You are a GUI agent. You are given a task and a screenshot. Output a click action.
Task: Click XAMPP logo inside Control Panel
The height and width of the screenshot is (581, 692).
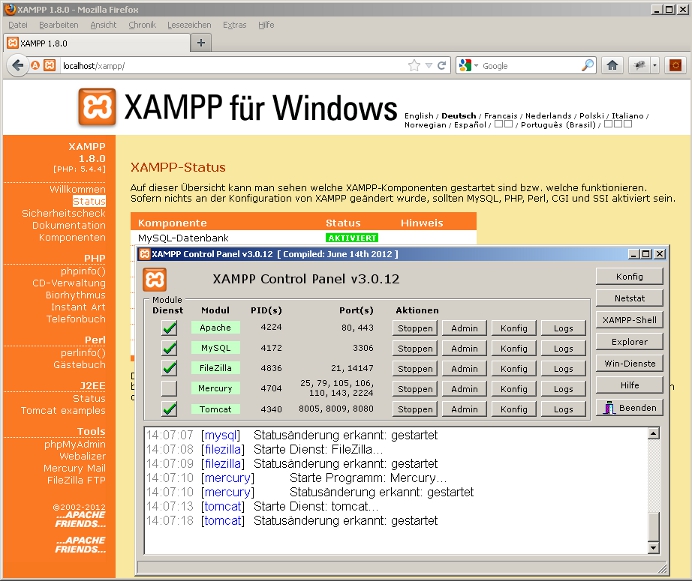pyautogui.click(x=155, y=279)
